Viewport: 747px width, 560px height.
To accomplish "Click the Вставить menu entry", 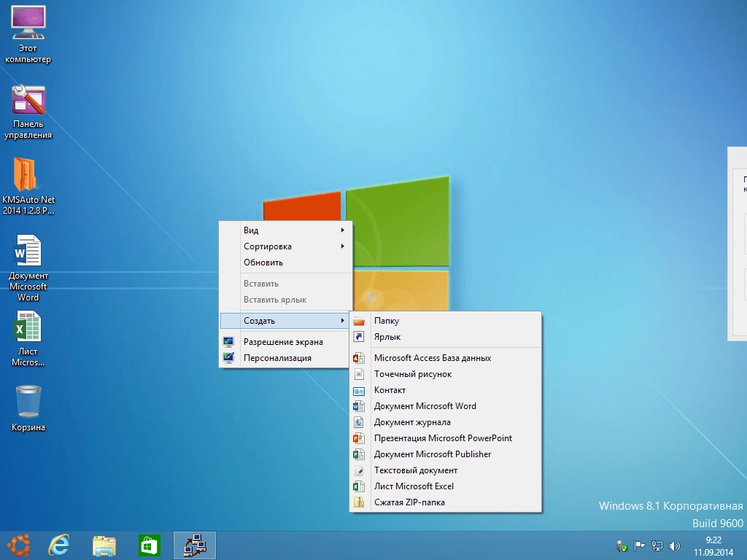I will coord(285,284).
